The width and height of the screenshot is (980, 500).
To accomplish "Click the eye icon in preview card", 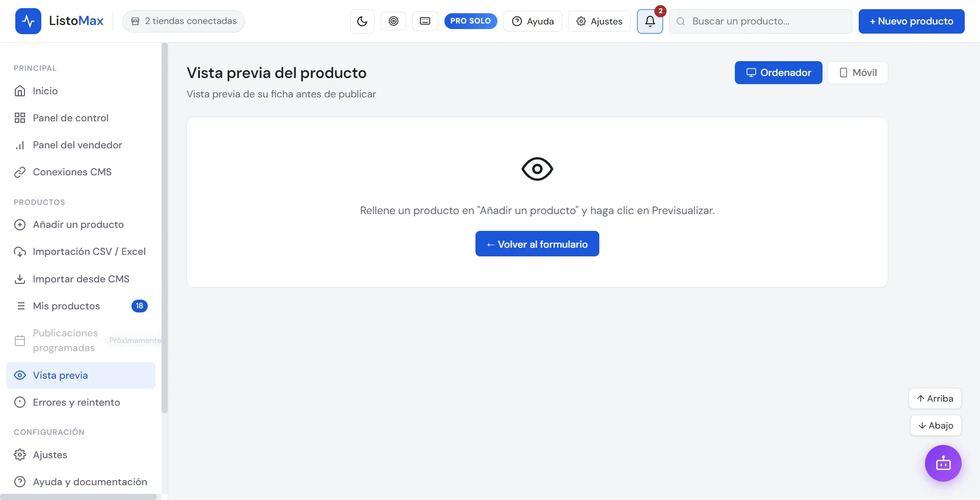I will (537, 169).
